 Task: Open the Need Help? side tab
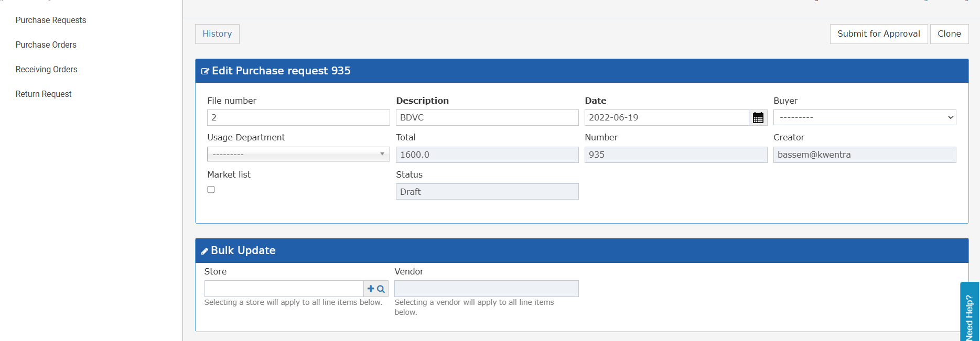coord(970,313)
